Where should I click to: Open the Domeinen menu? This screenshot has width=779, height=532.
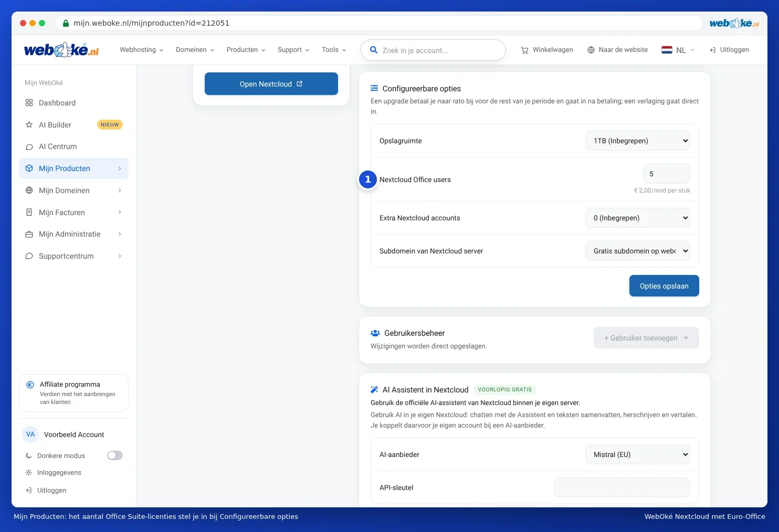195,50
